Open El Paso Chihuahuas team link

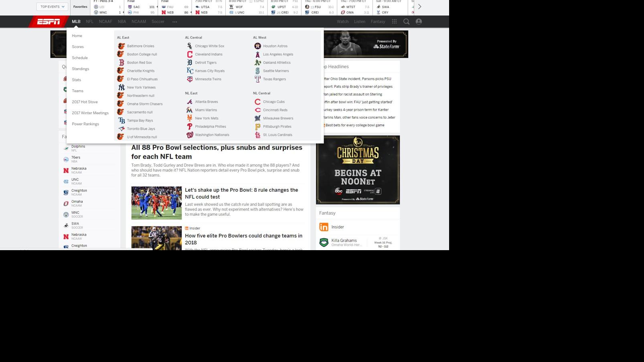pyautogui.click(x=142, y=79)
